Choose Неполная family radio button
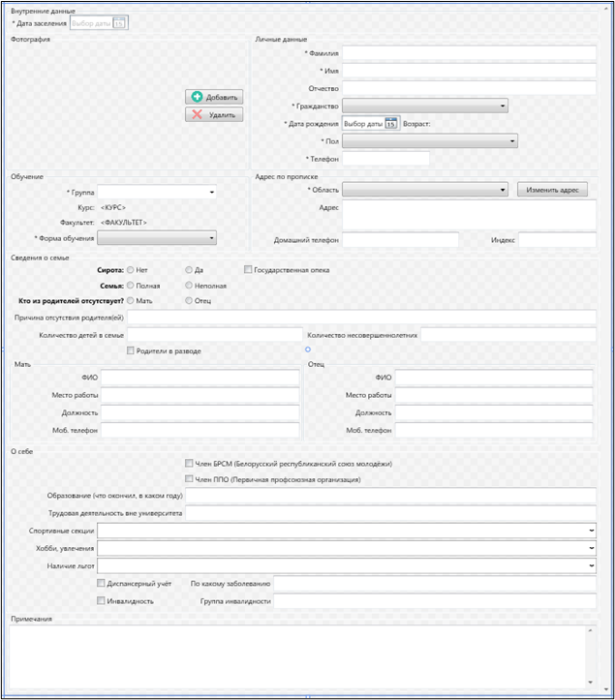This screenshot has height=700, width=615. tap(189, 286)
